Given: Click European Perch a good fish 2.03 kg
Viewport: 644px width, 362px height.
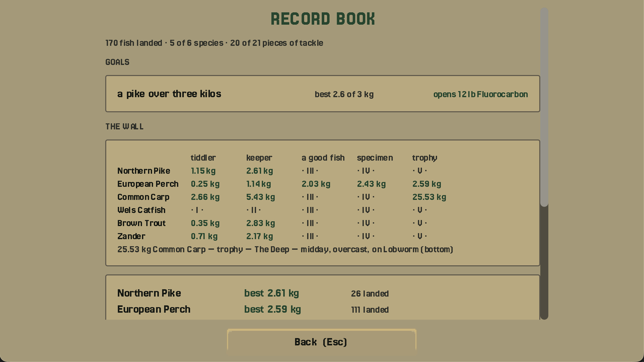Looking at the screenshot, I should [316, 184].
